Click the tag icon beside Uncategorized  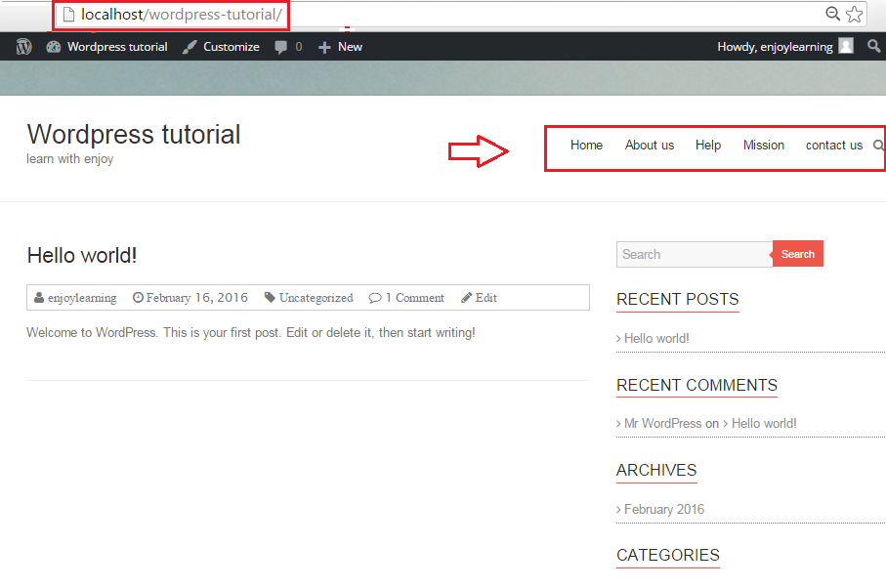[270, 298]
